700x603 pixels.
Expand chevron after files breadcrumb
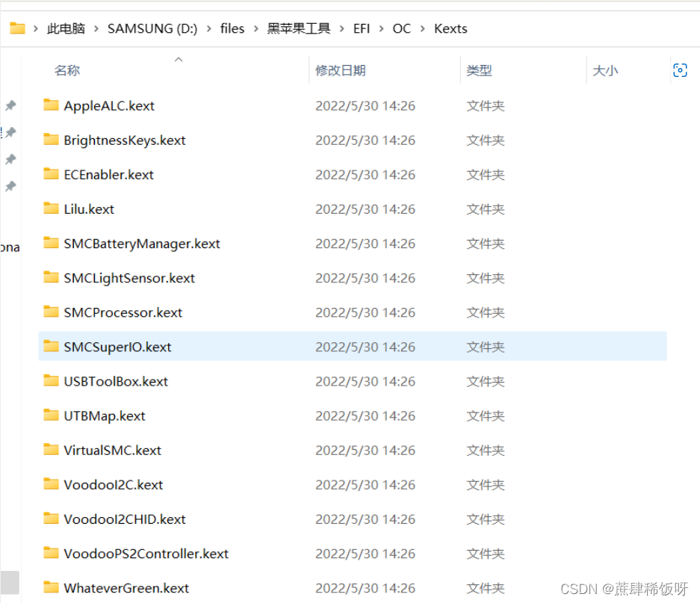(255, 28)
